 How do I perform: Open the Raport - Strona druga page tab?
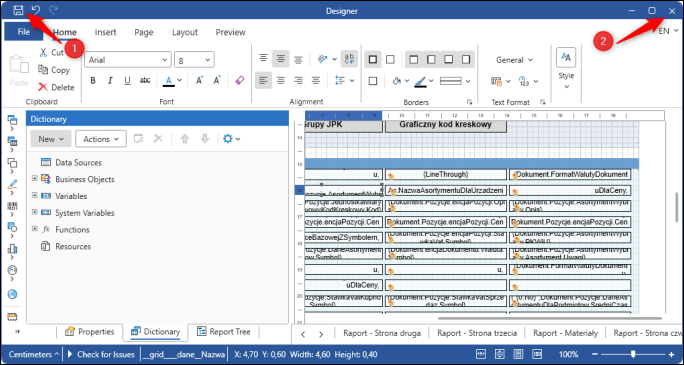(382, 334)
